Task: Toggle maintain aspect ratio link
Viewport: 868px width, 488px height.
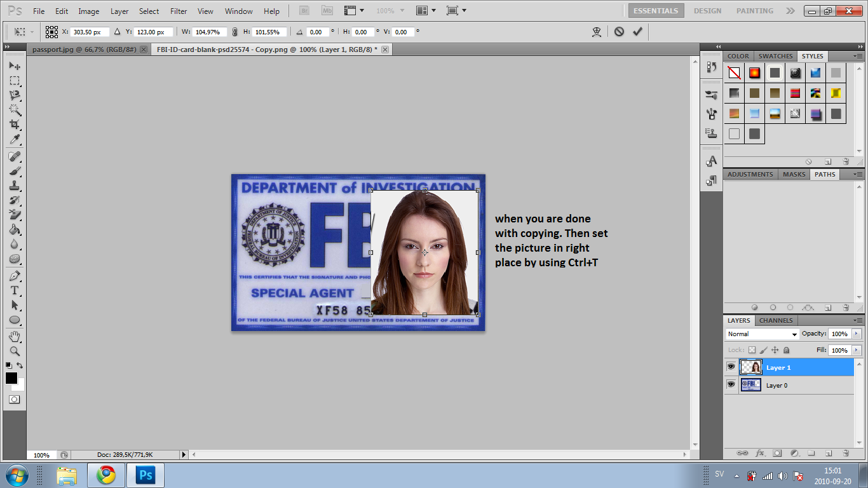Action: tap(234, 31)
